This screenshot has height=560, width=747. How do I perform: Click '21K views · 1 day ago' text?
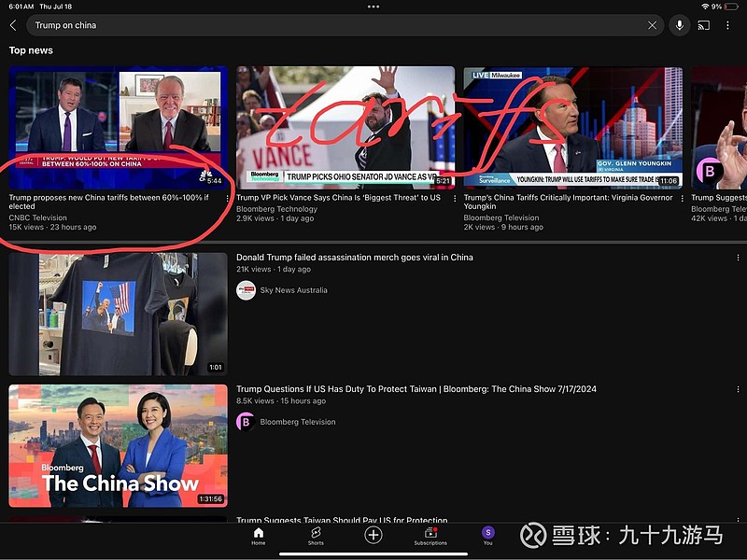coord(274,269)
